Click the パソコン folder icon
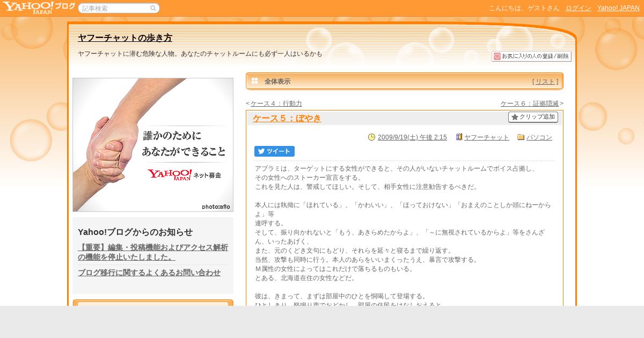The width and height of the screenshot is (644, 338). (x=521, y=137)
